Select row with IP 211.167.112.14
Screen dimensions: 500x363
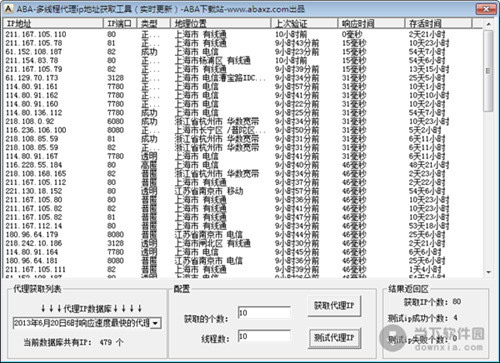coord(243,226)
